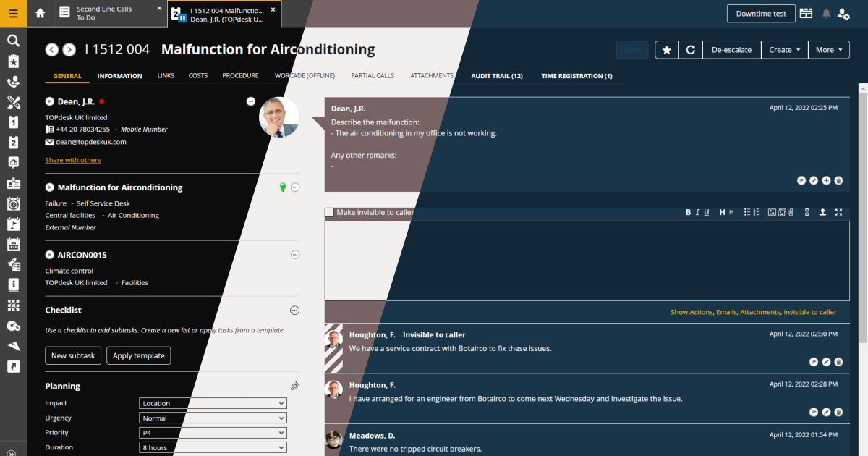The image size is (868, 456).
Task: Click the search icon in the sidebar
Action: point(13,41)
